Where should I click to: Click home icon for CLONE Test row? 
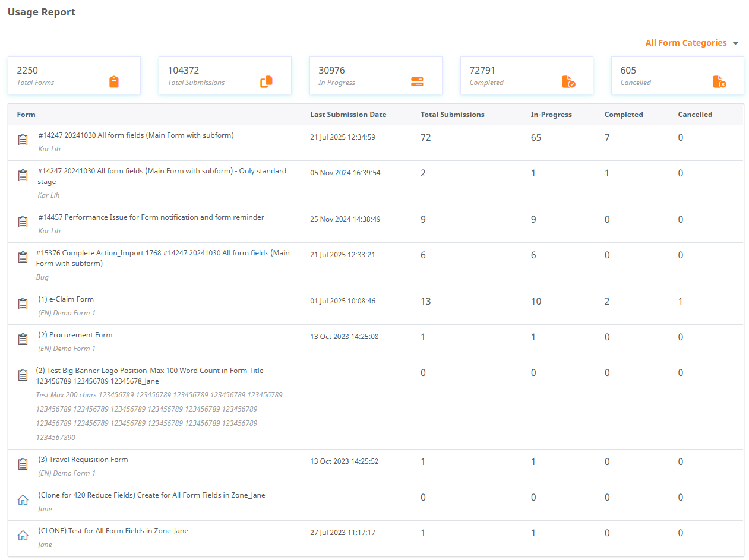coord(23,536)
